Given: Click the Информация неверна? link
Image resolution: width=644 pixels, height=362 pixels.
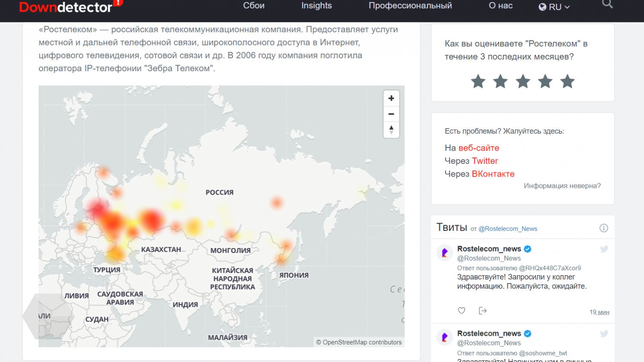Looking at the screenshot, I should pyautogui.click(x=562, y=186).
